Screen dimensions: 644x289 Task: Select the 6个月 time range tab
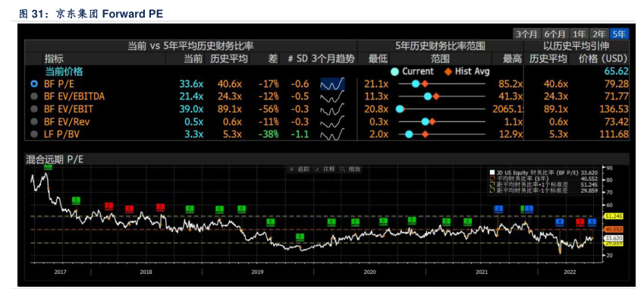(x=554, y=34)
